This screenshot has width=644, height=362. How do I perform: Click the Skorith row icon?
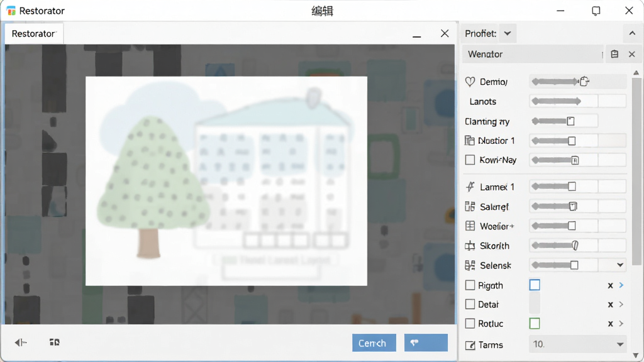[x=470, y=246]
